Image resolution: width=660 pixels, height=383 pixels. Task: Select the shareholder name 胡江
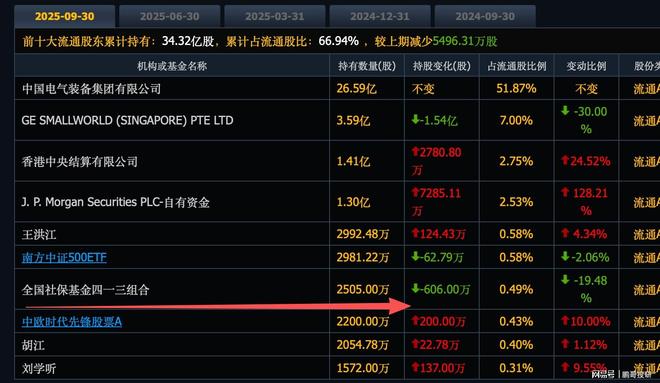point(33,345)
